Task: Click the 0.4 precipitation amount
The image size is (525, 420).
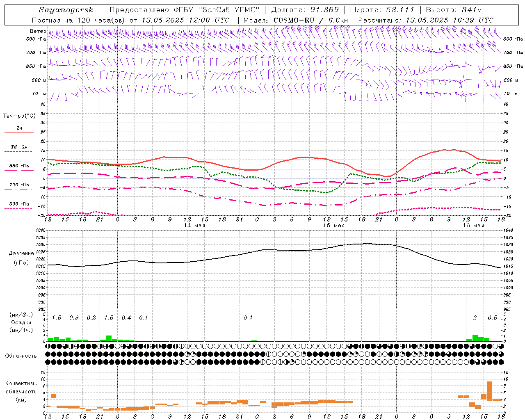Action: 126,318
